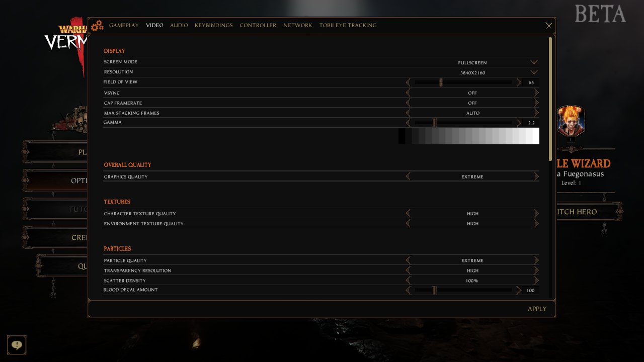Close the options window with X
Screen dimensions: 644x362
coord(548,25)
